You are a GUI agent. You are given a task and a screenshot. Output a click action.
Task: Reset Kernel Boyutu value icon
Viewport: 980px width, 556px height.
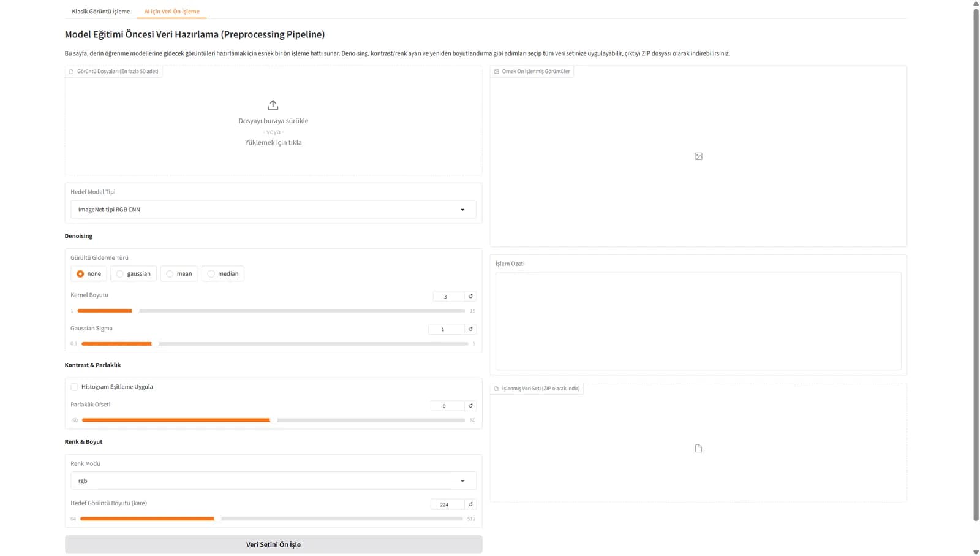470,296
